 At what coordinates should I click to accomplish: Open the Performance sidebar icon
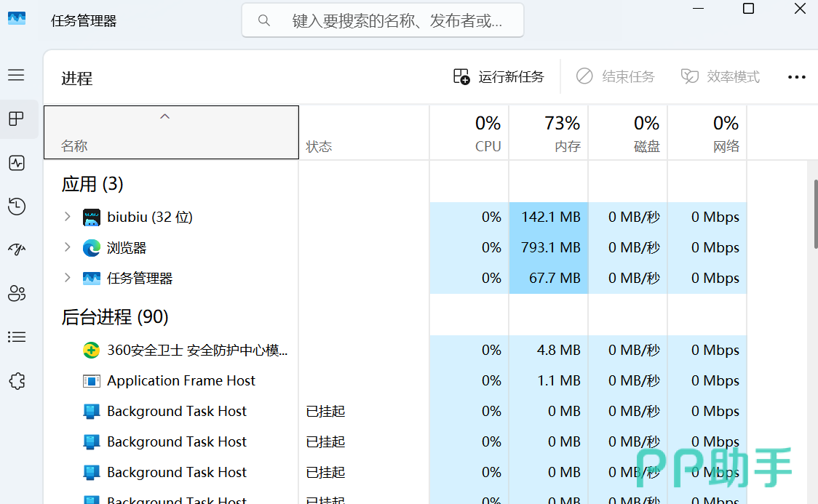[16, 163]
